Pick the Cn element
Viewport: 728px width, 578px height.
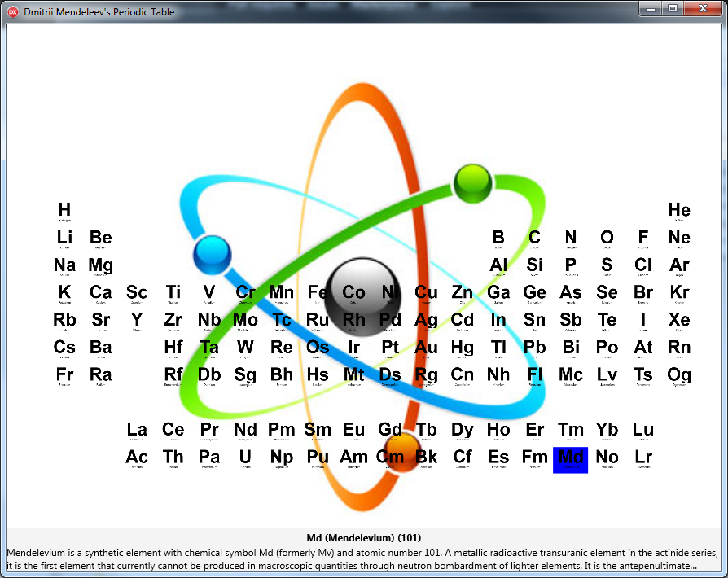(x=463, y=375)
